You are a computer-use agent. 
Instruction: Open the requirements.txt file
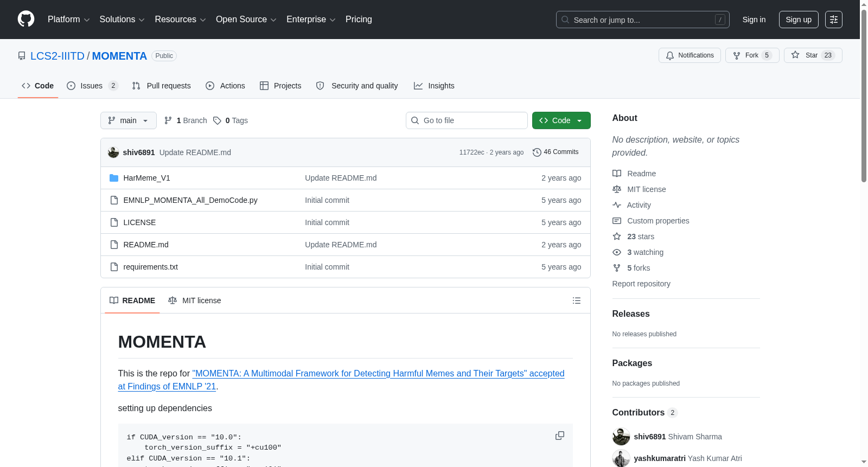(x=150, y=267)
